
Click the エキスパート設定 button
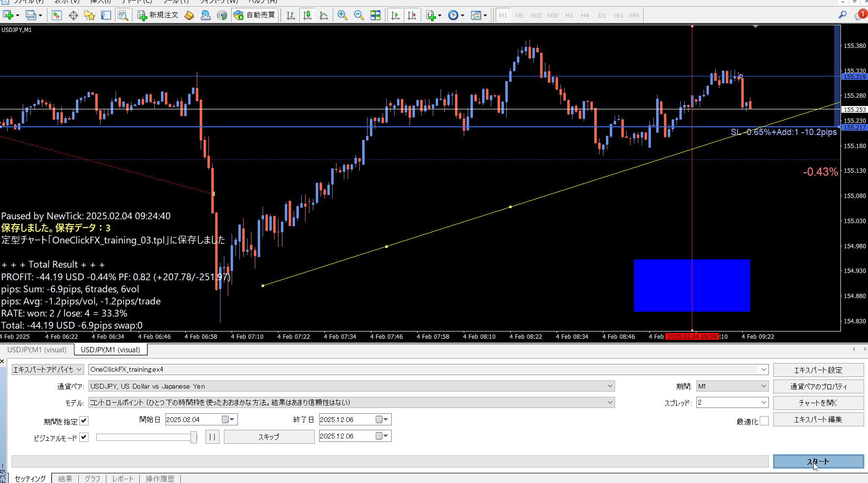(x=818, y=370)
